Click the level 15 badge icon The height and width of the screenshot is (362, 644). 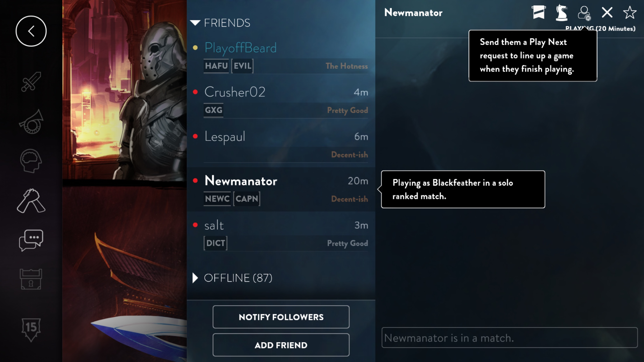pos(31,329)
